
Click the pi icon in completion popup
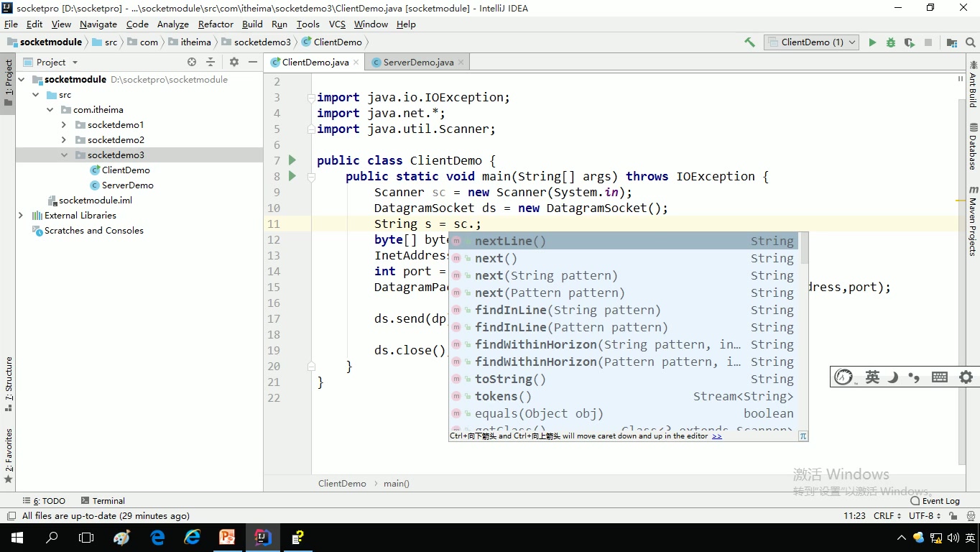[803, 436]
